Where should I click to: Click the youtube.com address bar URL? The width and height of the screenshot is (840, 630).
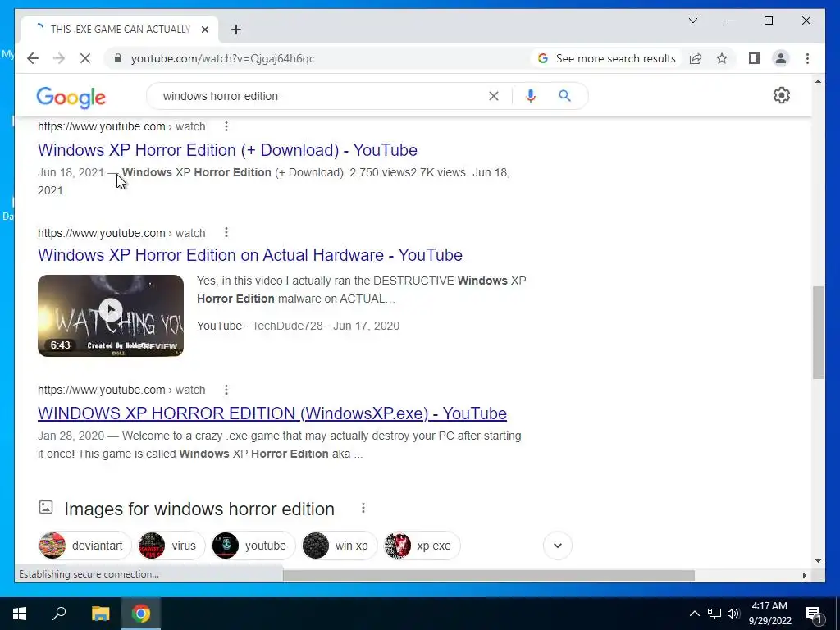(223, 58)
